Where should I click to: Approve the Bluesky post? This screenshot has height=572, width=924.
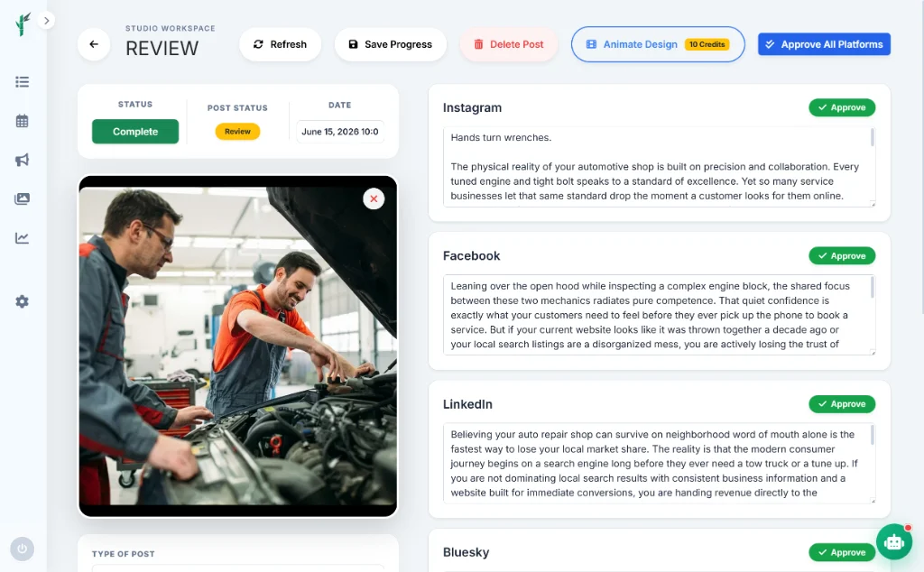coord(842,552)
